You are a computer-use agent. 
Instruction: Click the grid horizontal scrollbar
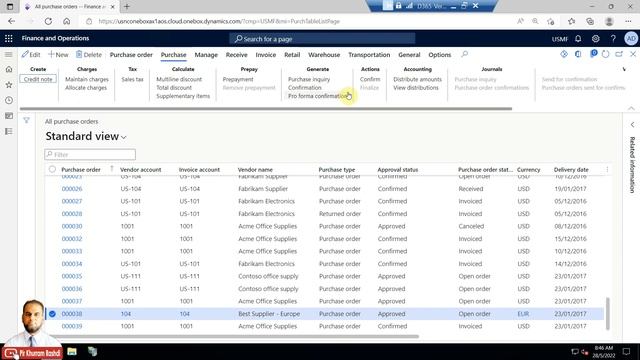tap(233, 336)
